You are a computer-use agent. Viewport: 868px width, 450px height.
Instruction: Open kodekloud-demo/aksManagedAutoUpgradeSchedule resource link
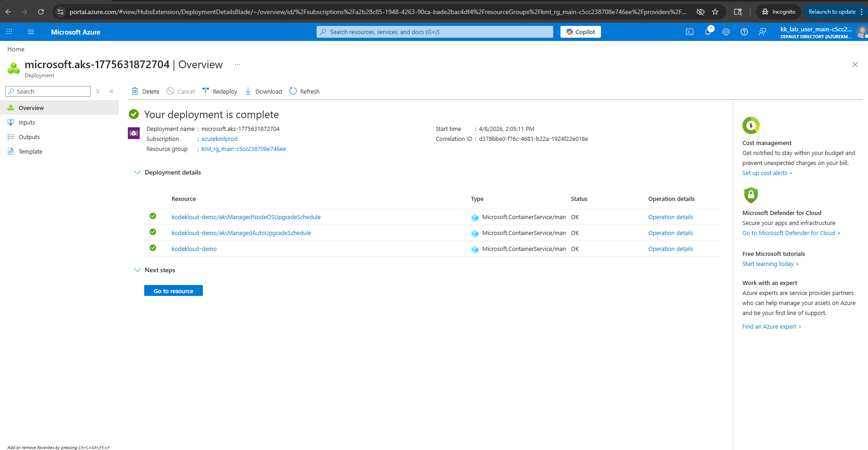click(241, 233)
